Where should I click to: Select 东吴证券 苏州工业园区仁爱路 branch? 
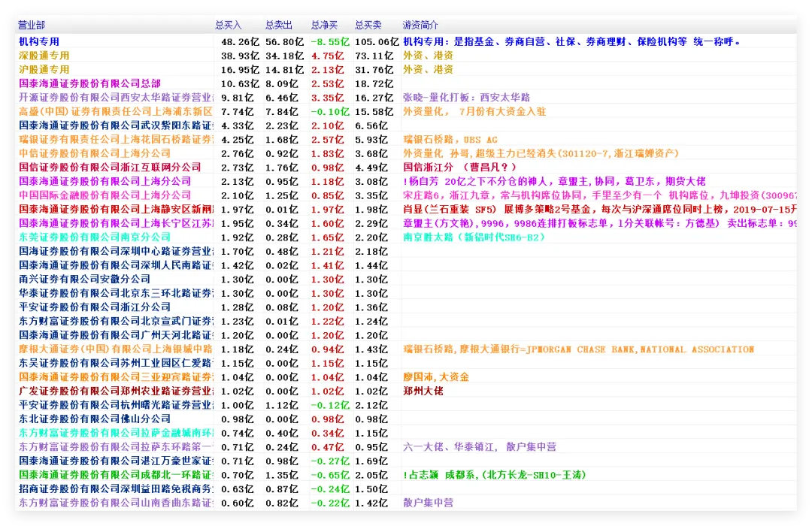click(x=116, y=363)
